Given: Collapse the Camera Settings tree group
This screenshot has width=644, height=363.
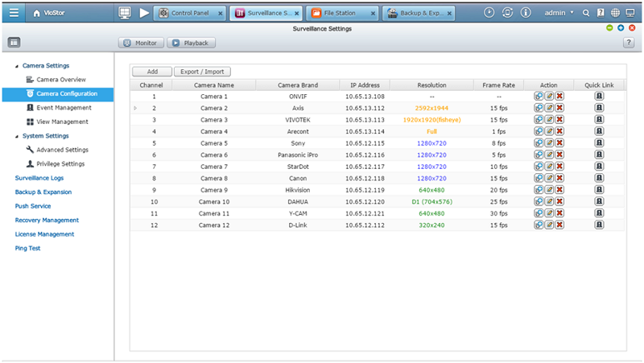Looking at the screenshot, I should click(17, 66).
